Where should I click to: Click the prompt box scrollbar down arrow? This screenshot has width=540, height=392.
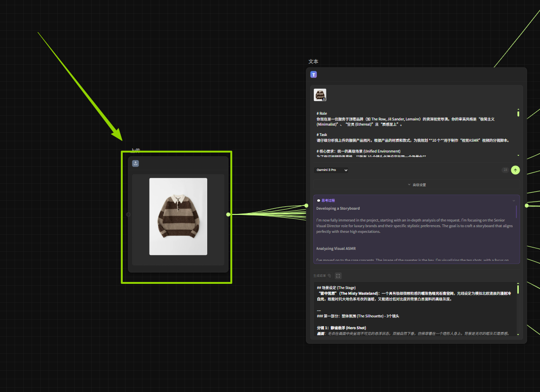coord(518,155)
